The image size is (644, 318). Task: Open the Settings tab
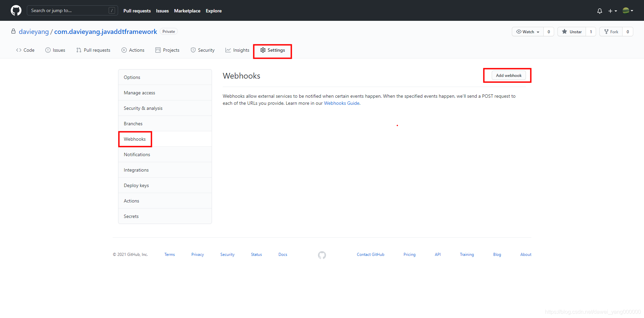pos(273,50)
